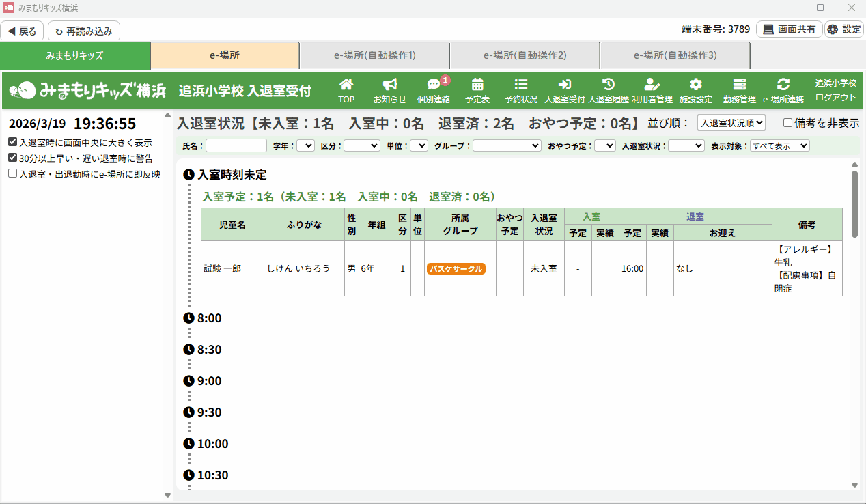Viewport: 866px width, 504px height.
Task: Click the 再読み込み reload button
Action: 84,31
